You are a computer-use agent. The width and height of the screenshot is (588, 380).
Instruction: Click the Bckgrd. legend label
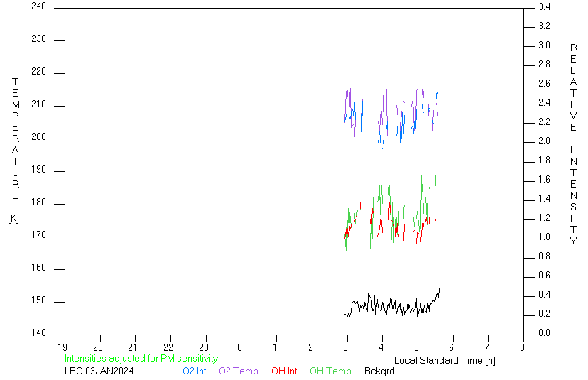380,371
